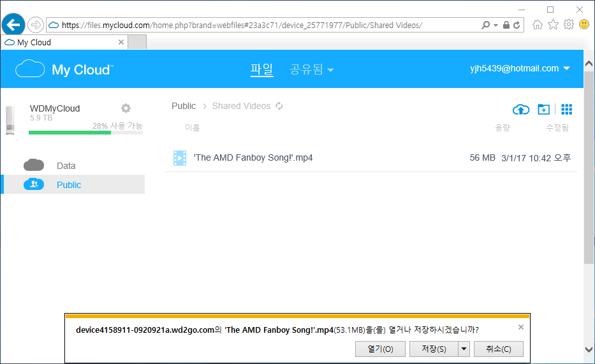Click the gray Data cloud icon
The width and height of the screenshot is (595, 364).
pos(34,165)
